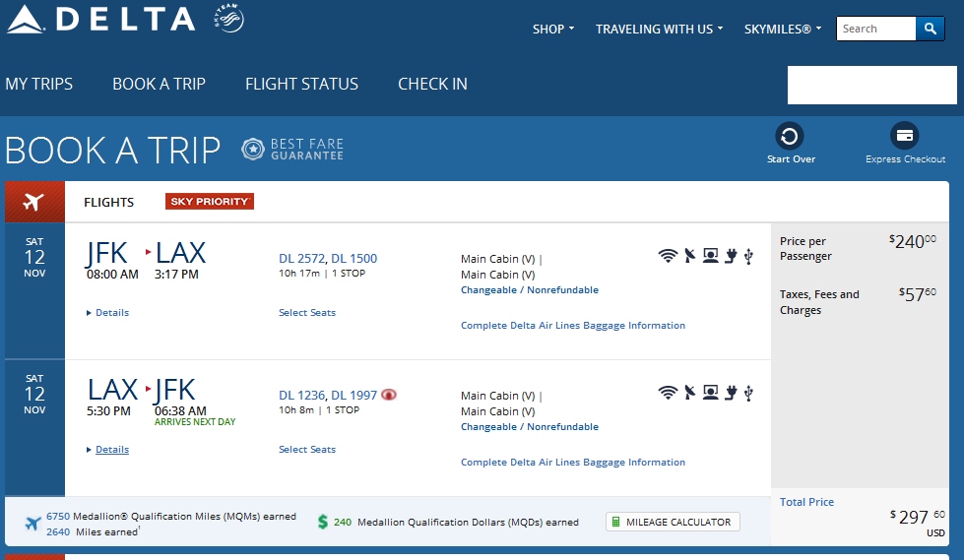
Task: Click Wi-Fi icon on JFK to LAX flight
Action: [668, 256]
